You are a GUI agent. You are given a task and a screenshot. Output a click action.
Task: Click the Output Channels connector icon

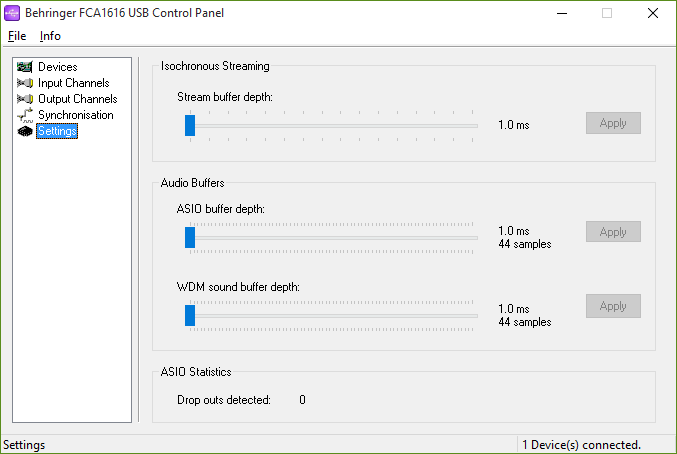tap(25, 99)
